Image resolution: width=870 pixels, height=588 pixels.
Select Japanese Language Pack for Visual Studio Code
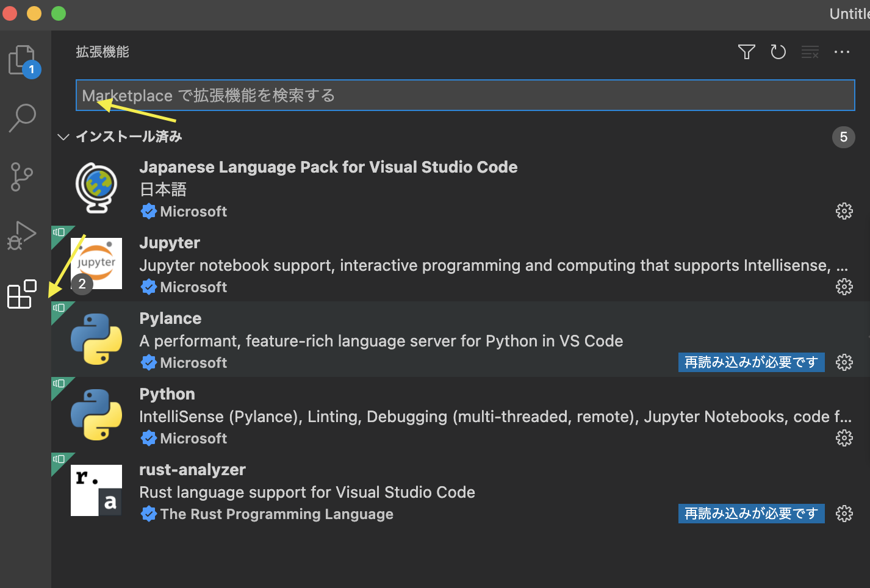pyautogui.click(x=328, y=167)
